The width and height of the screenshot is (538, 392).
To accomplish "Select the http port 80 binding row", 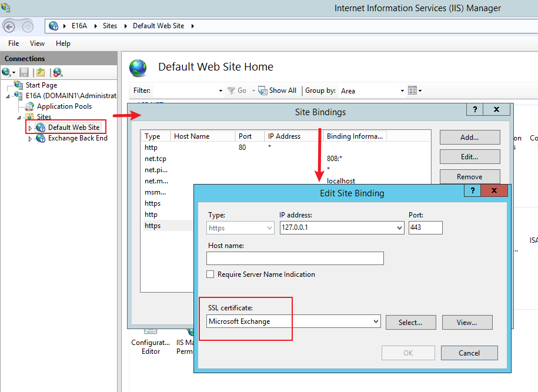I will (x=286, y=148).
